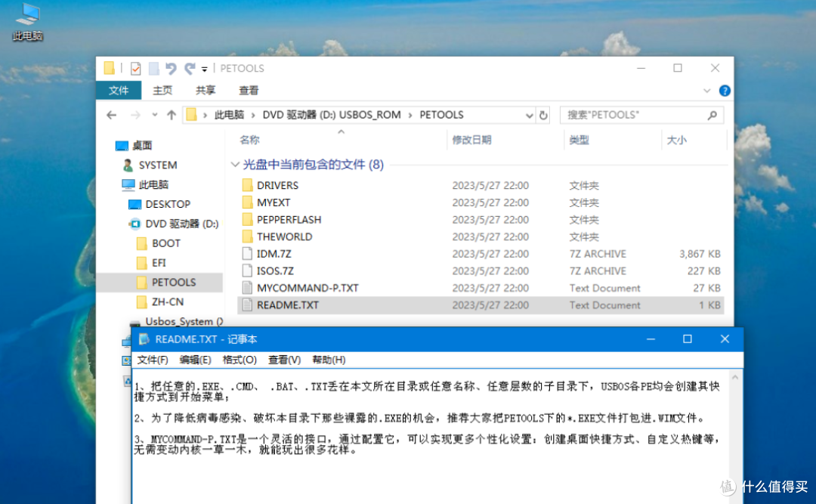This screenshot has height=504, width=816.
Task: Click the Notepad title bar icon
Action: point(144,339)
